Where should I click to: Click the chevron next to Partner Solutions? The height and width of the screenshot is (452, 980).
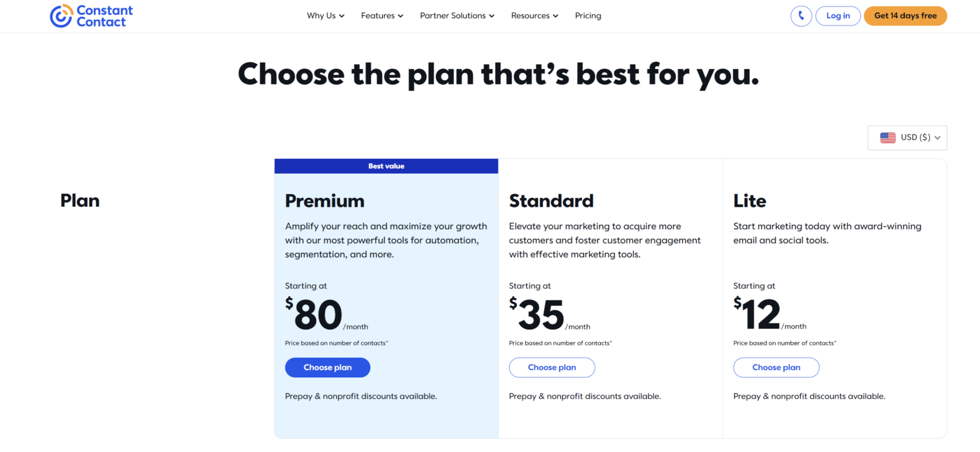[491, 15]
